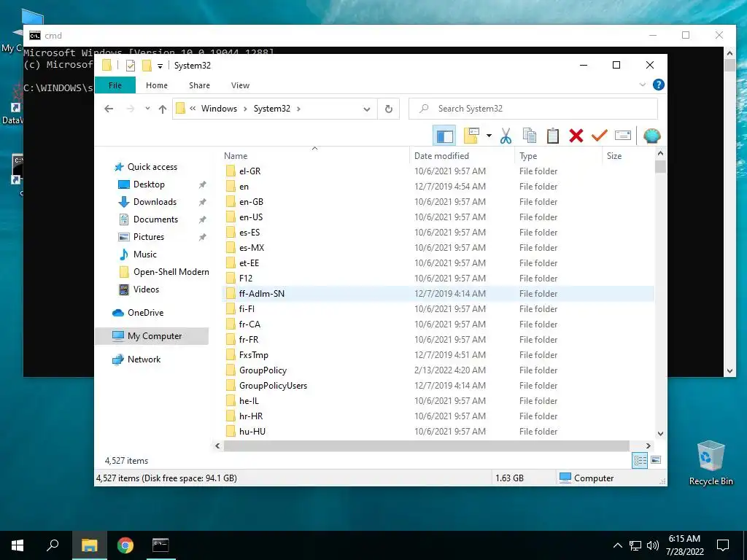Refresh the System32 folder view
The image size is (747, 560).
pos(389,109)
